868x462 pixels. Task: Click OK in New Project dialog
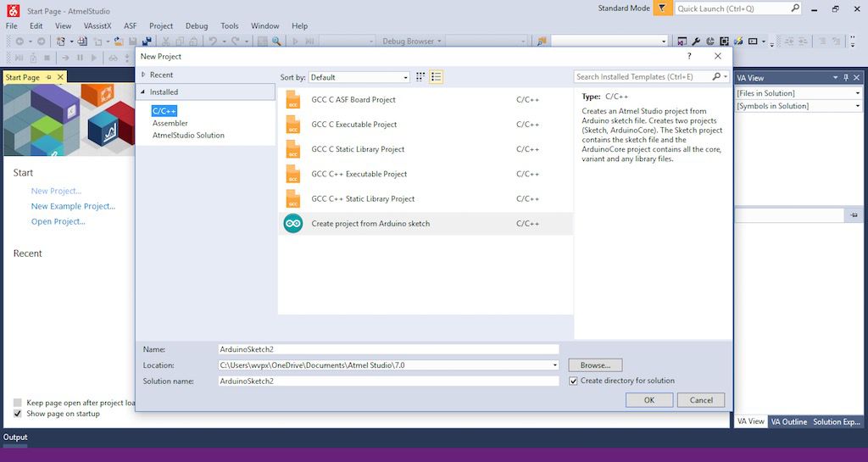click(x=649, y=400)
